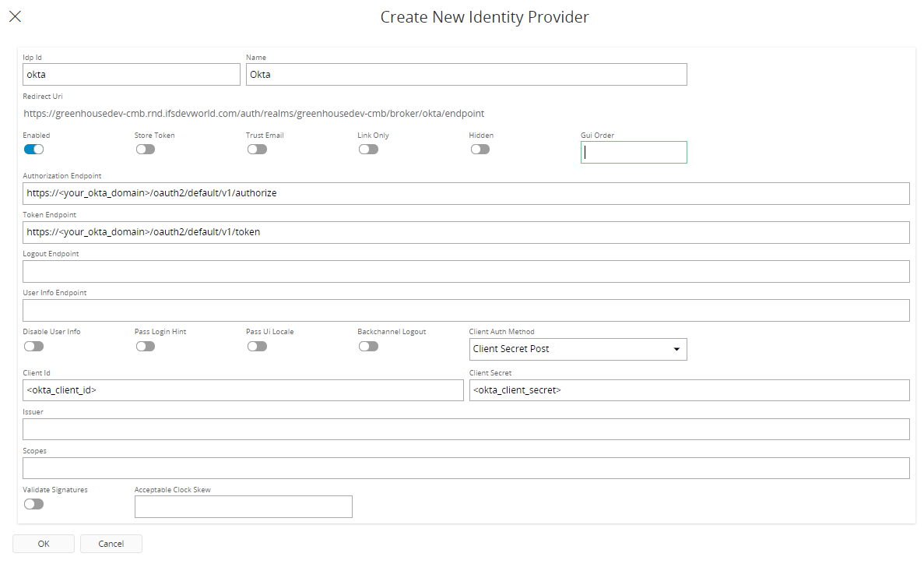
Task: Turn on Pass Login Hint
Action: click(145, 346)
